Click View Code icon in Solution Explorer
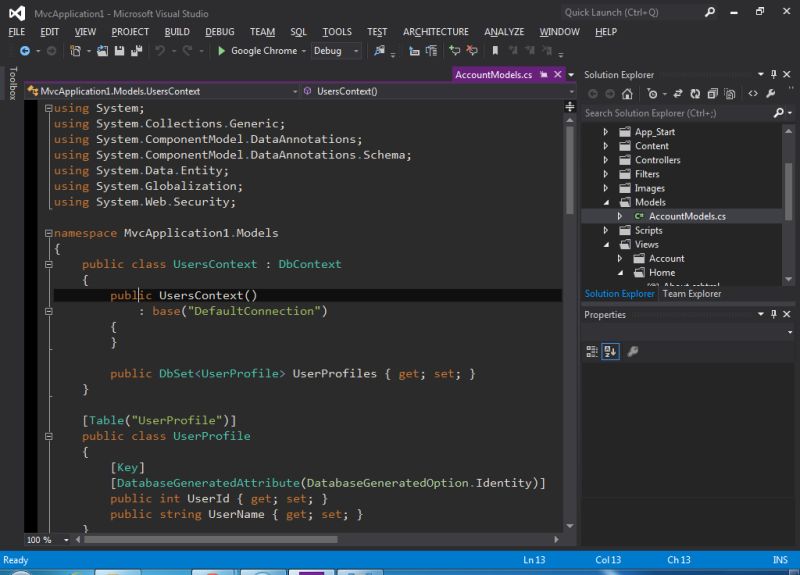This screenshot has width=800, height=575. pyautogui.click(x=753, y=93)
